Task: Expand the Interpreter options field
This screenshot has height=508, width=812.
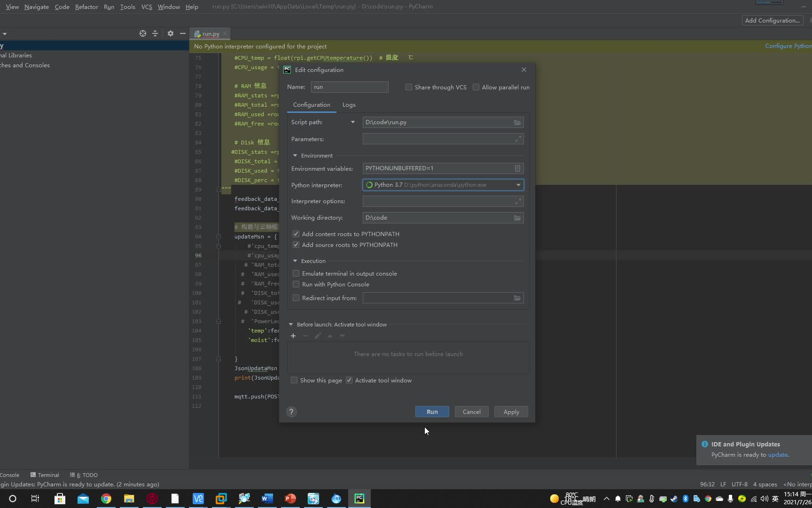Action: click(x=518, y=201)
